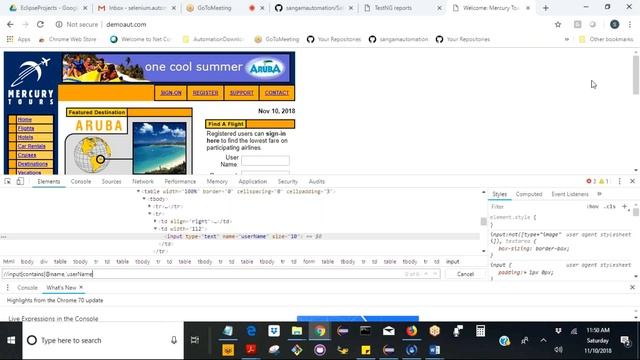The width and height of the screenshot is (640, 360).
Task: Click the body breadcrumb in the DOM path
Action: [x=27, y=262]
